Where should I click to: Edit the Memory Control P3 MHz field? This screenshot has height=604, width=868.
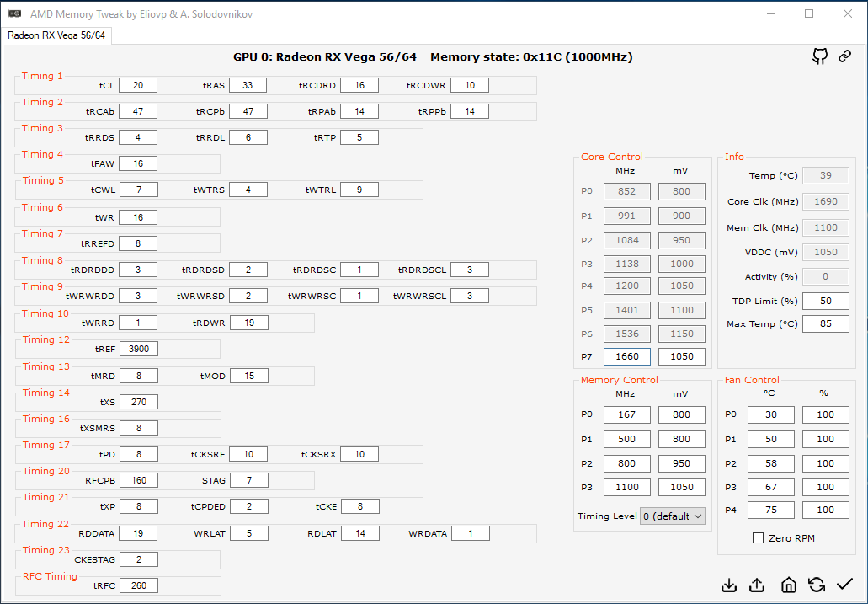626,487
